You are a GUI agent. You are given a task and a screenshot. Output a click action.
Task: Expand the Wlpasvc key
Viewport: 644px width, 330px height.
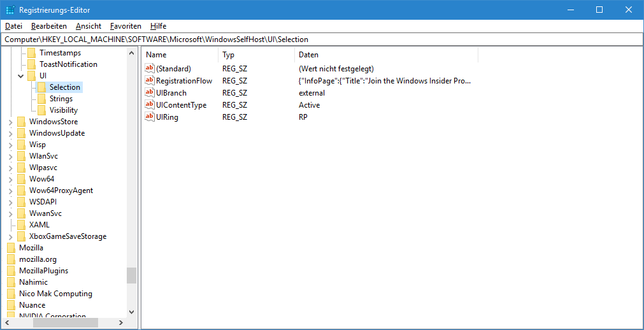[10, 168]
